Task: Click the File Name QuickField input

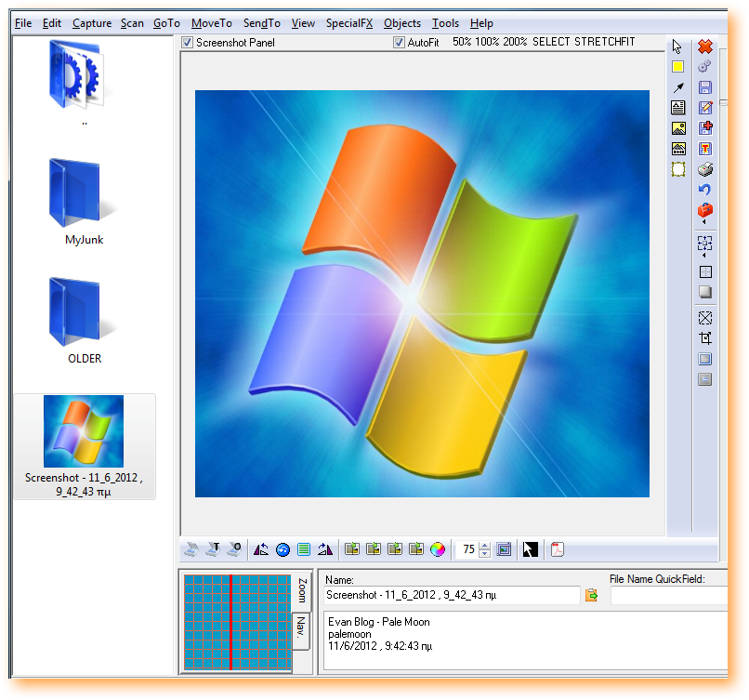Action: point(669,595)
